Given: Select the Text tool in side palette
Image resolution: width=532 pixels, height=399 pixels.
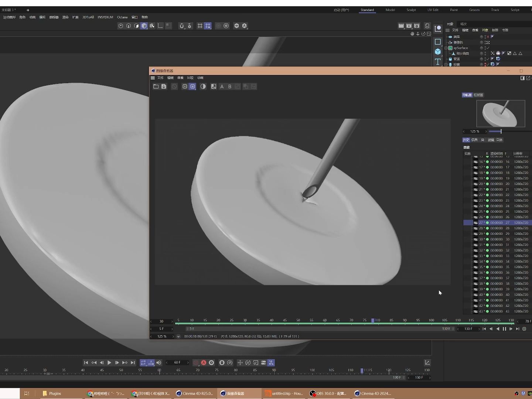Looking at the screenshot, I should click(x=438, y=62).
